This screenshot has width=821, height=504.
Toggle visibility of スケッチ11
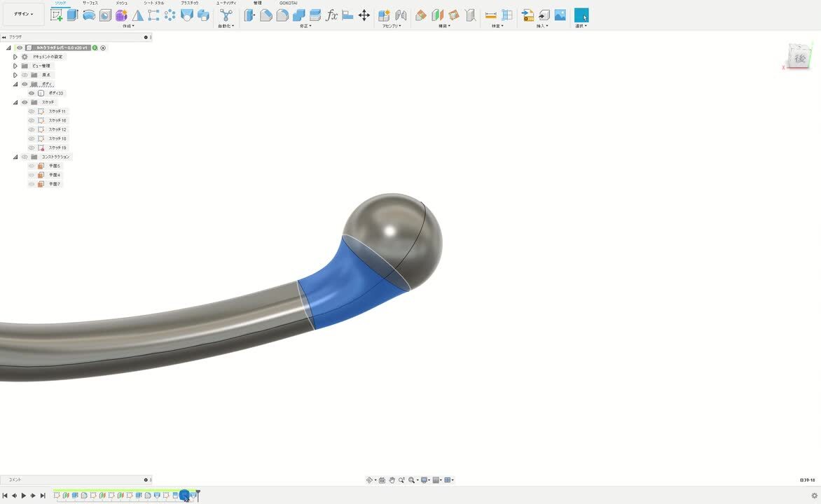[32, 111]
